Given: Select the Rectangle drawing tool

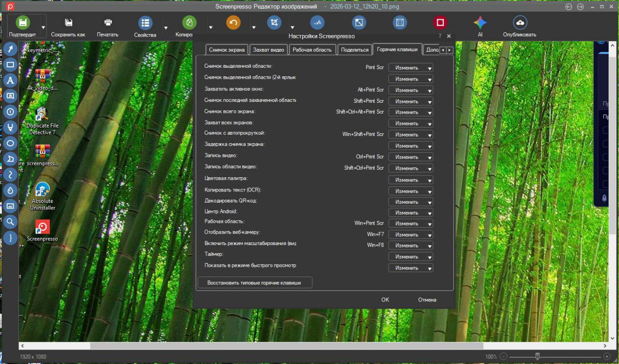Looking at the screenshot, I should click(x=10, y=65).
